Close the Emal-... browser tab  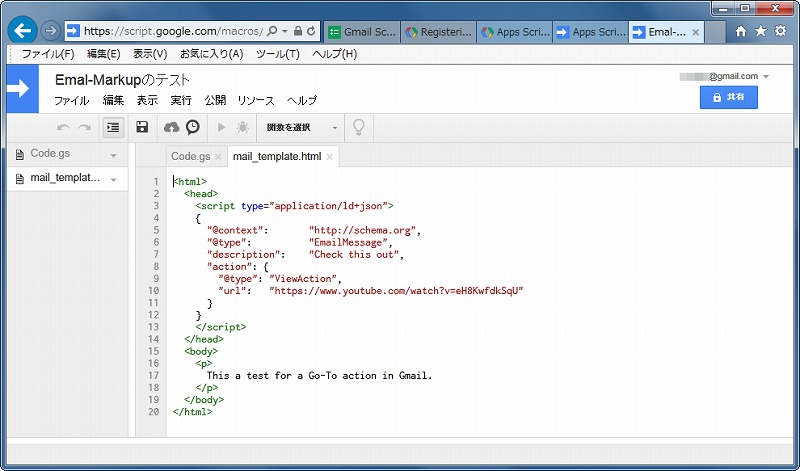pos(695,32)
